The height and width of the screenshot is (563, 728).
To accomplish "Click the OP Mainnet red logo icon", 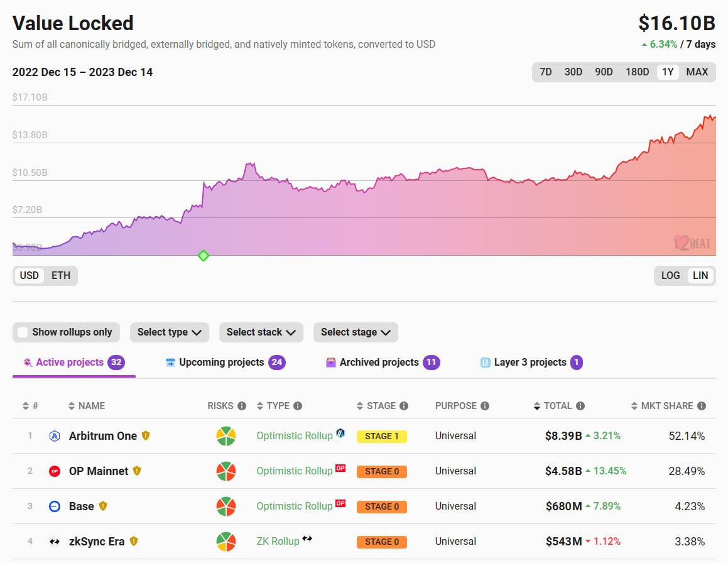I will pos(55,471).
